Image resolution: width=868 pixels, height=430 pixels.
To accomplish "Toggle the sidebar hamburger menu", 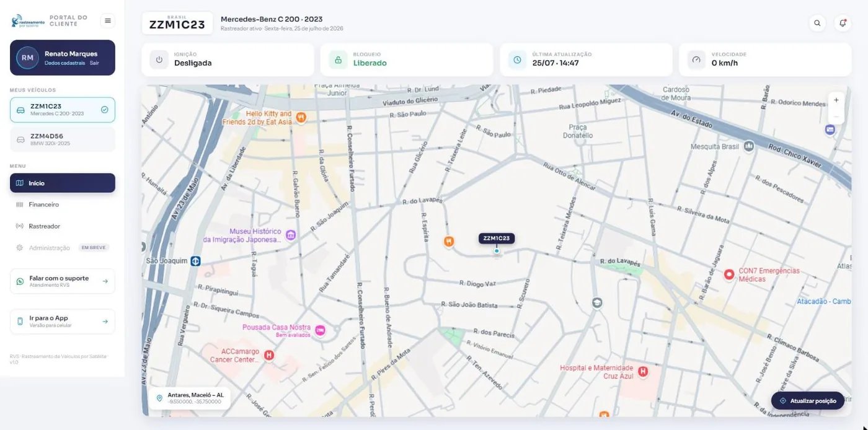I will 108,20.
